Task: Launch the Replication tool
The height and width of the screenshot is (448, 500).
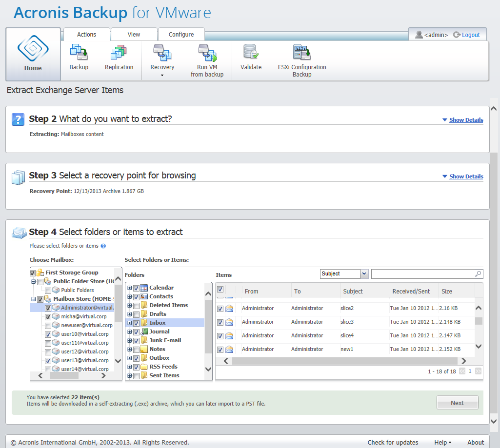Action: [x=119, y=53]
